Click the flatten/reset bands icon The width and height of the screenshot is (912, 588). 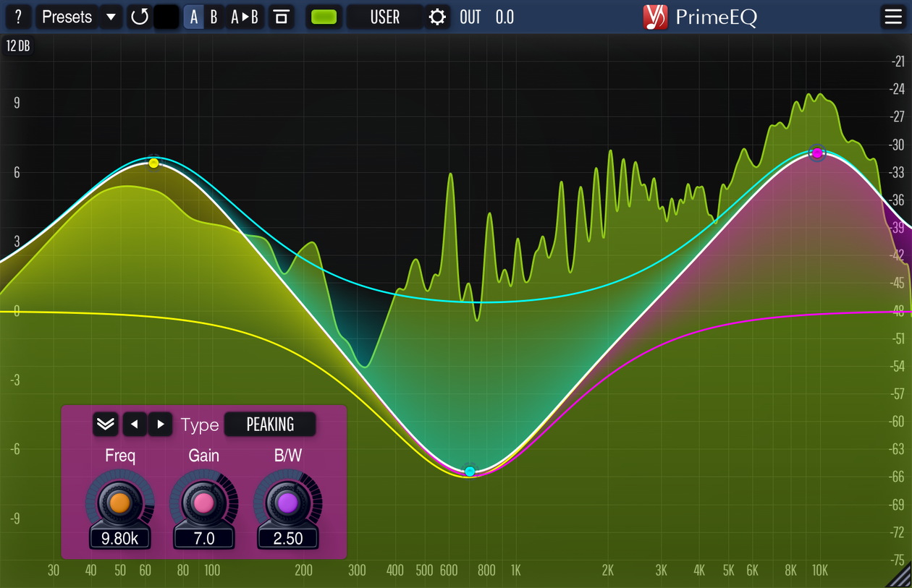click(x=282, y=17)
